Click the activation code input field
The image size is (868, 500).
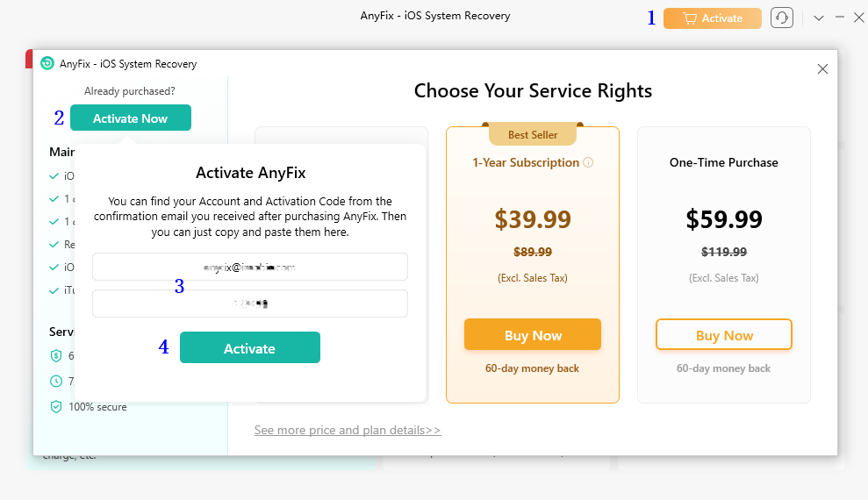click(250, 304)
